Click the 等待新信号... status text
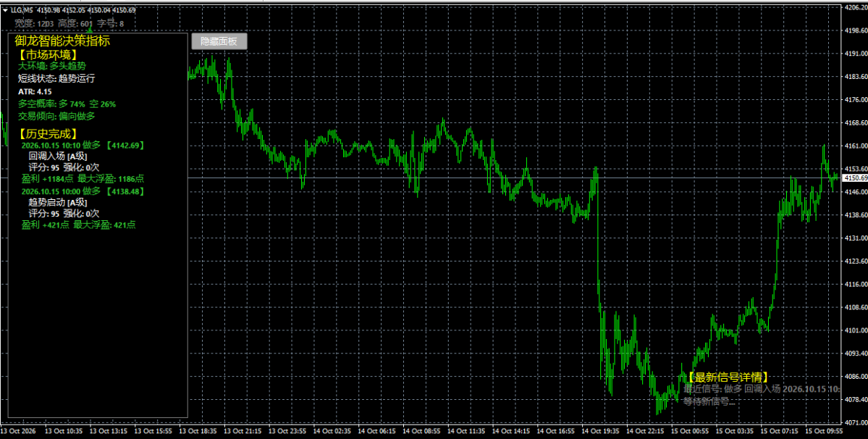The height and width of the screenshot is (439, 868). pyautogui.click(x=709, y=401)
